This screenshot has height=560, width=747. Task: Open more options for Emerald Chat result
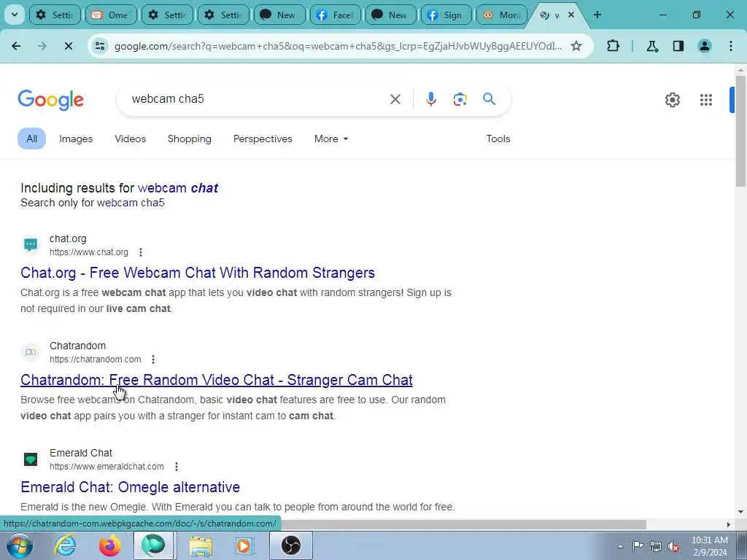tap(177, 467)
